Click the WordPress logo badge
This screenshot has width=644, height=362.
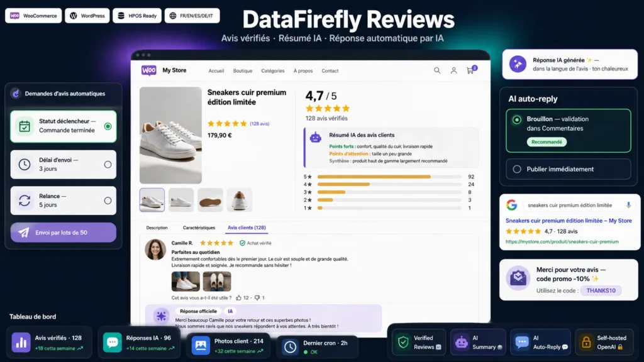pyautogui.click(x=74, y=16)
